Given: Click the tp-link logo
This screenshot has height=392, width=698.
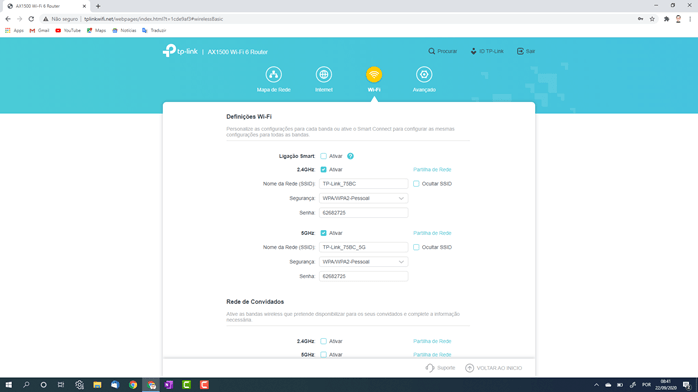Looking at the screenshot, I should click(180, 51).
